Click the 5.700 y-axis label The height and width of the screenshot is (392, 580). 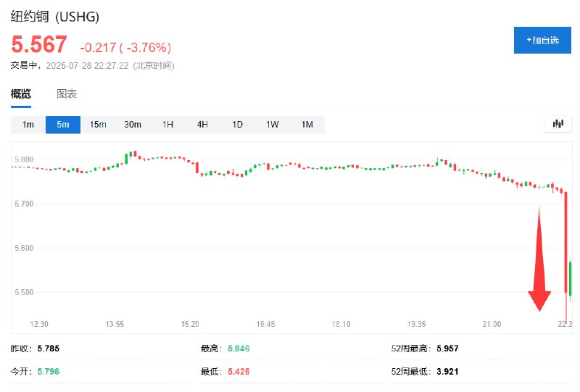pyautogui.click(x=24, y=204)
